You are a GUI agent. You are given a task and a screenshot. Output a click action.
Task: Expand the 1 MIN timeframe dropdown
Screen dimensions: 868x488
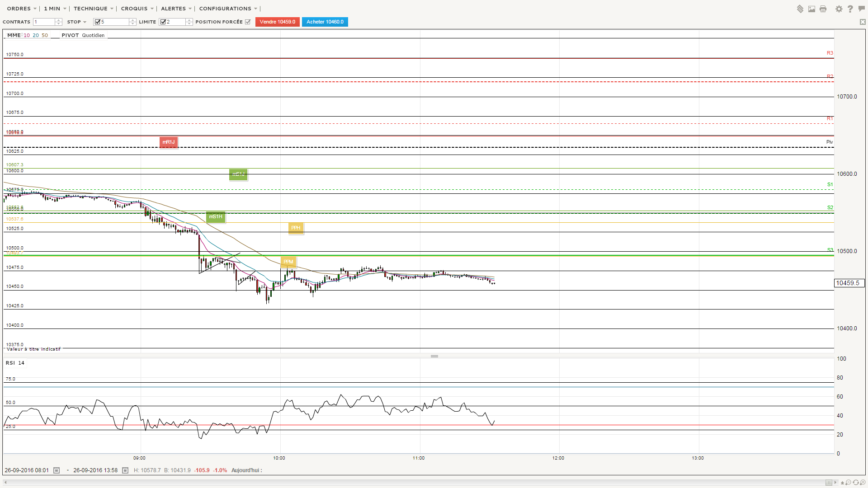tap(65, 9)
